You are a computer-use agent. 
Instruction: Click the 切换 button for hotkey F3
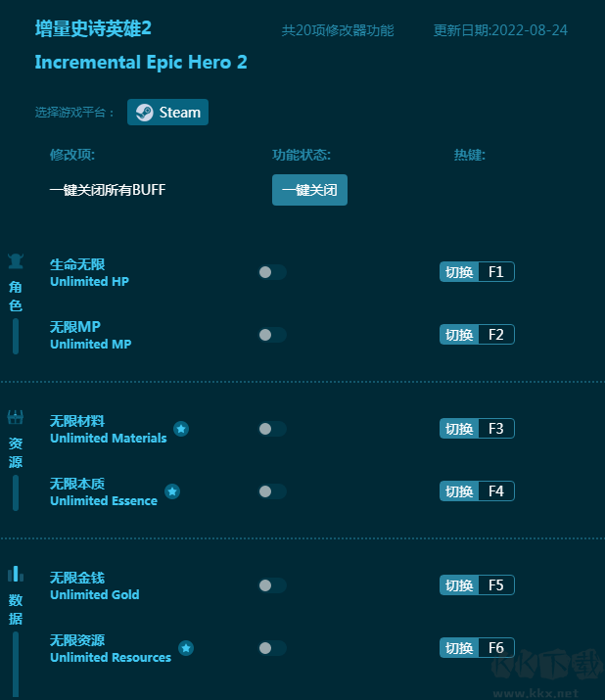point(459,429)
